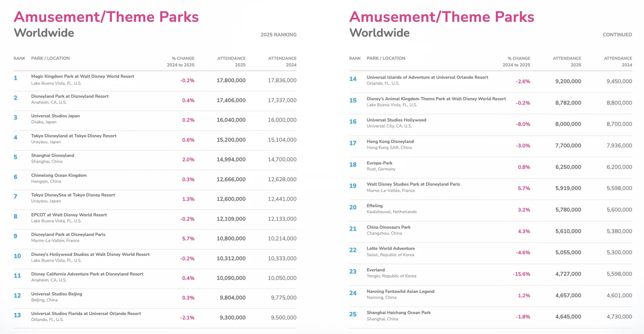Click -8.0% change value
The image size is (644, 334).
pos(523,124)
